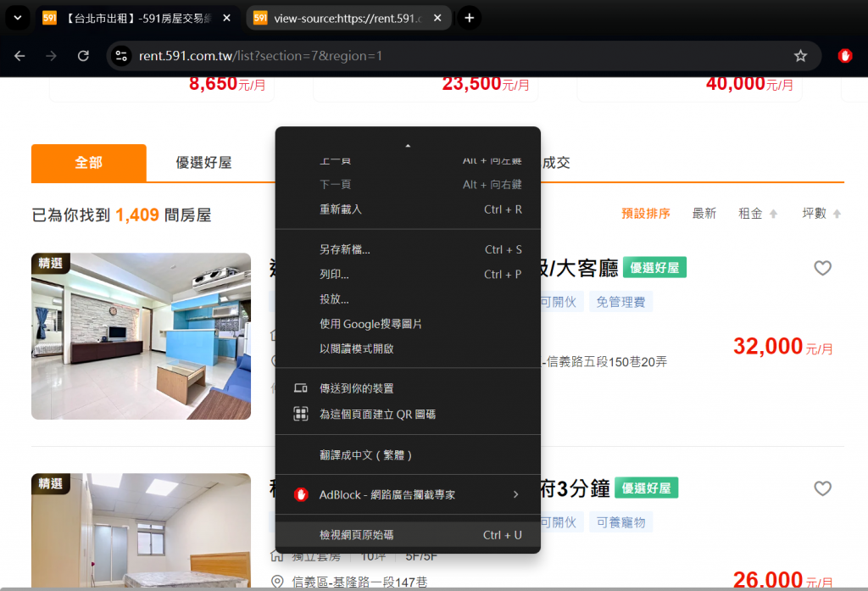The image size is (868, 591).
Task: Click the 1,409 results count text
Action: (136, 215)
